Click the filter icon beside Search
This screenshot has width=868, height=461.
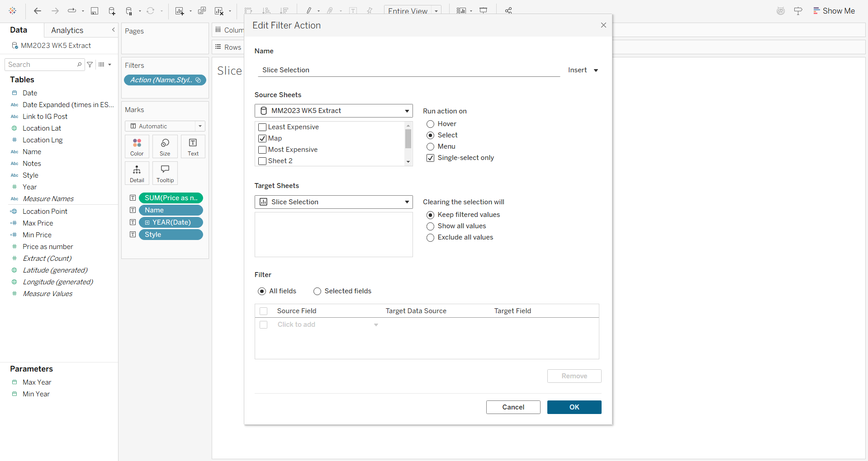[90, 65]
